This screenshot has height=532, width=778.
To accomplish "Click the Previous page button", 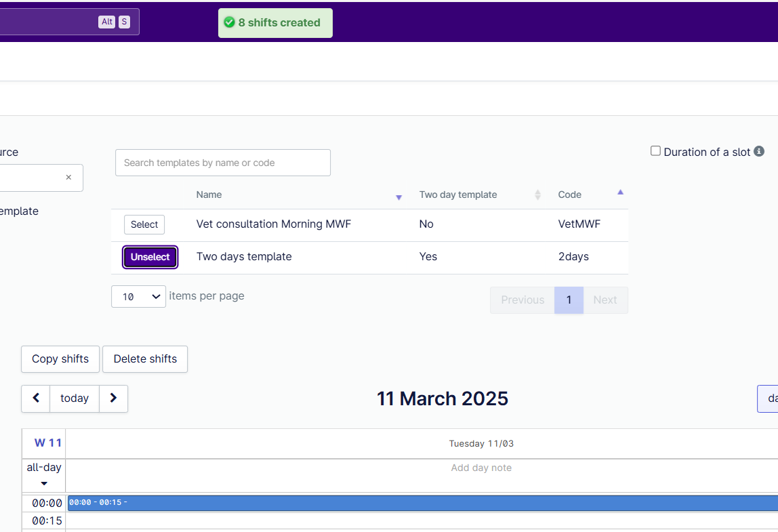I will (523, 300).
